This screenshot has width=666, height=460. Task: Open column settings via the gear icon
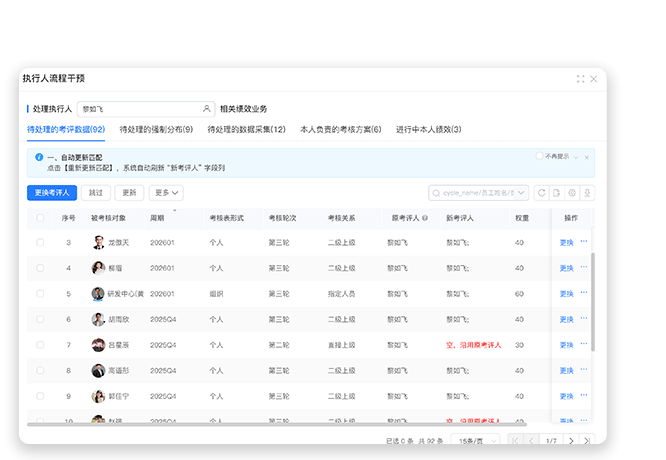(572, 193)
